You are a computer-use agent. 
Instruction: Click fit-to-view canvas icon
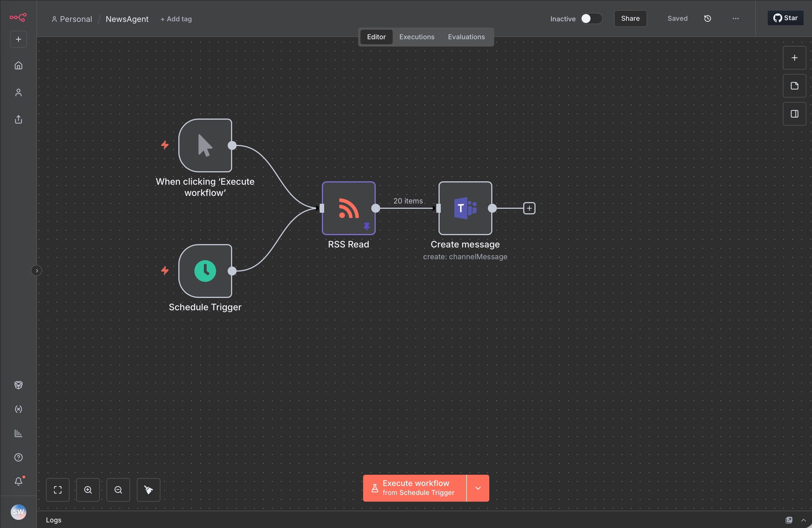click(x=58, y=490)
